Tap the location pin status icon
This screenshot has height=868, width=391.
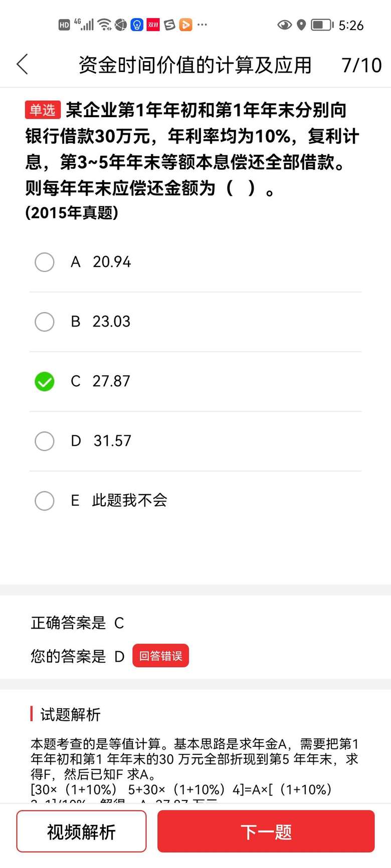click(301, 25)
